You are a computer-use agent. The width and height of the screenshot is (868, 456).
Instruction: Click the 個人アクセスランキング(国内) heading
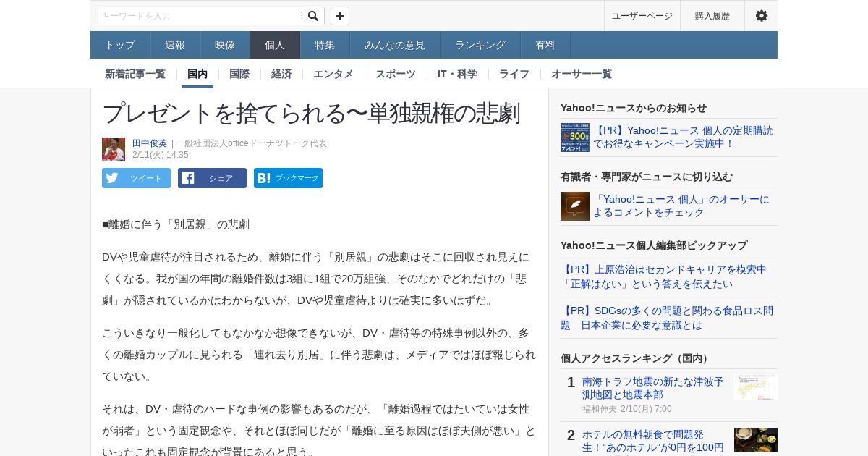(x=637, y=358)
